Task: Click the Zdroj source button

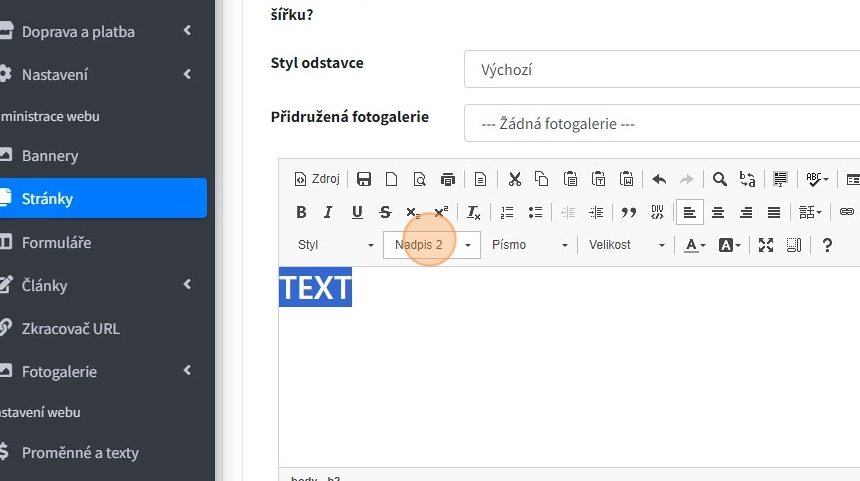Action: point(317,180)
